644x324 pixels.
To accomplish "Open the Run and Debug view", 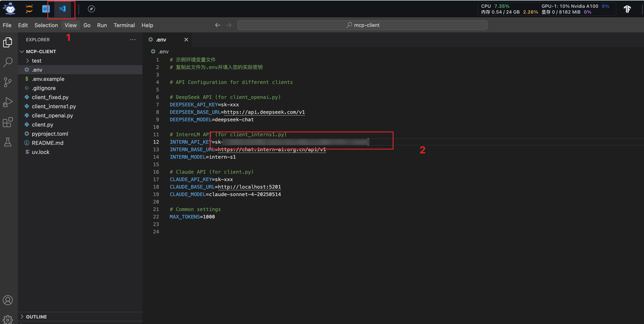I will (8, 103).
